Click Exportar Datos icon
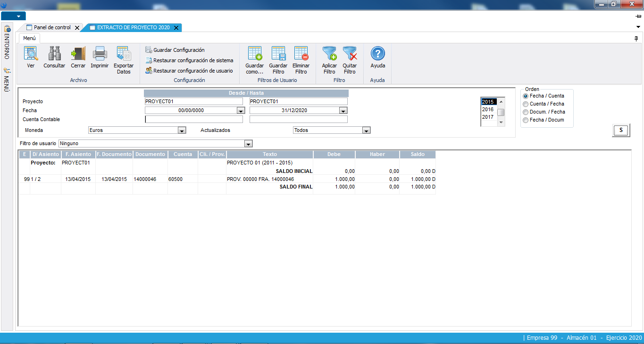Screen dimensions: 644x344 click(x=124, y=54)
